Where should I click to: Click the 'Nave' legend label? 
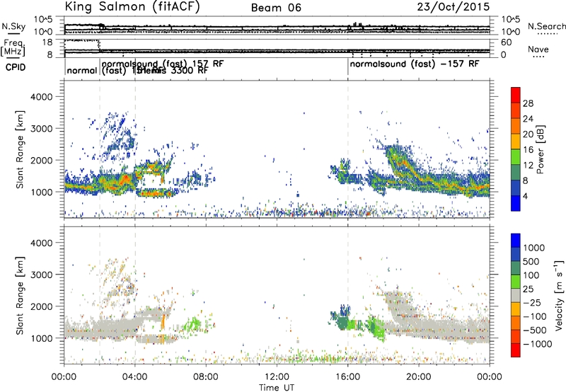tap(538, 49)
